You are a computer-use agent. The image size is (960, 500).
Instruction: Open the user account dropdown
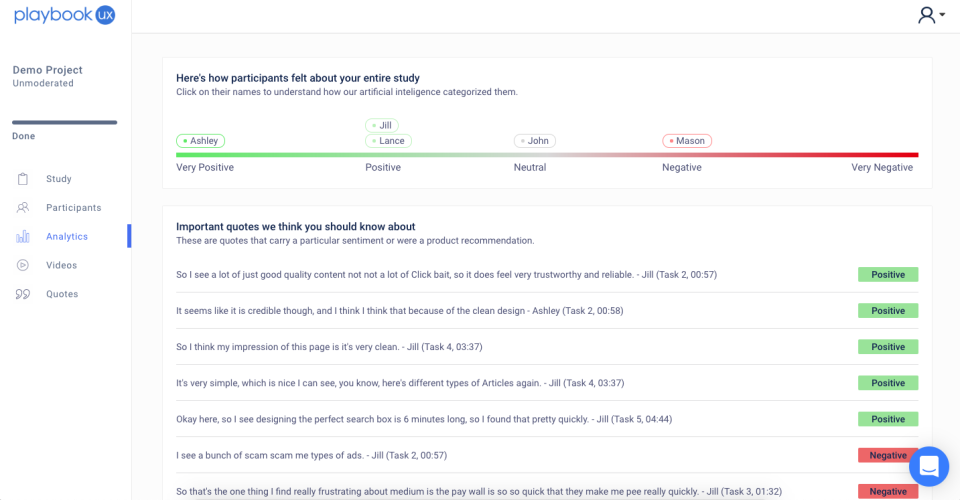tap(931, 15)
